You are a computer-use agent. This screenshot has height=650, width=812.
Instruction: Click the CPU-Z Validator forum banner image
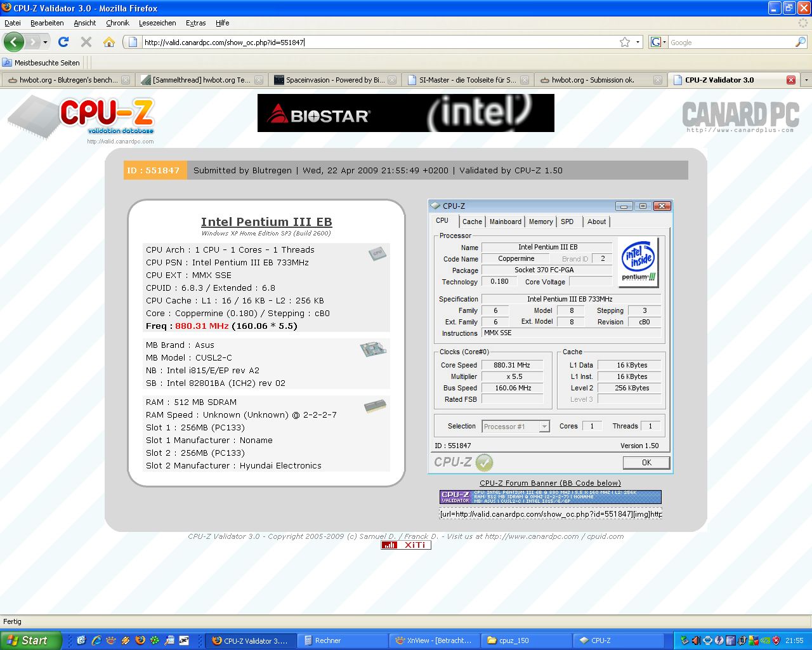click(x=550, y=496)
